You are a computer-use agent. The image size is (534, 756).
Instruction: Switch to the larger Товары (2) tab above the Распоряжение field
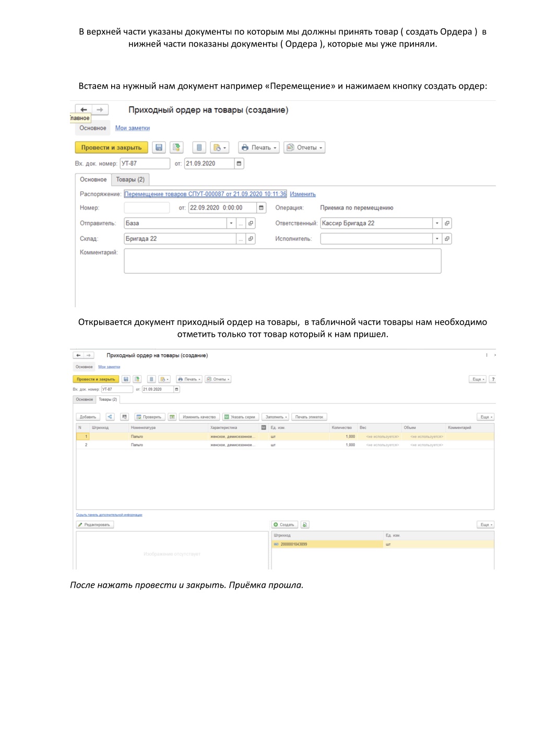click(x=130, y=180)
